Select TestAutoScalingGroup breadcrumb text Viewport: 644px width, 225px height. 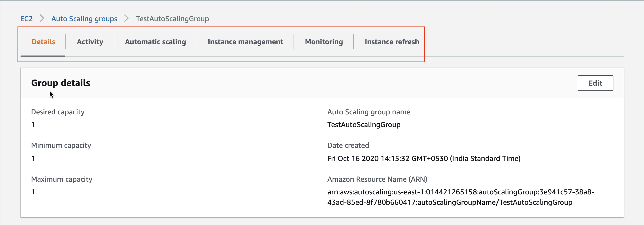[x=172, y=19]
